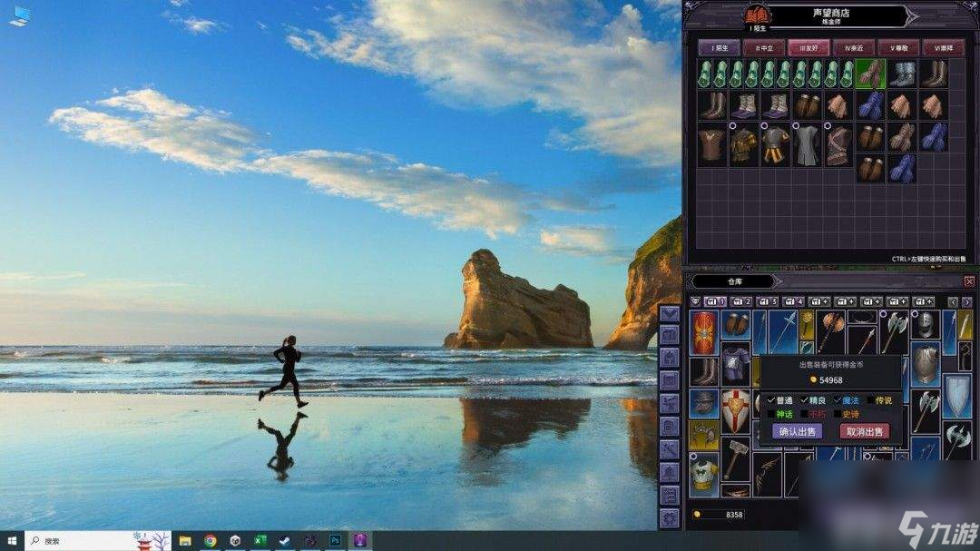Go to next warehouse tab page arrow

967,301
